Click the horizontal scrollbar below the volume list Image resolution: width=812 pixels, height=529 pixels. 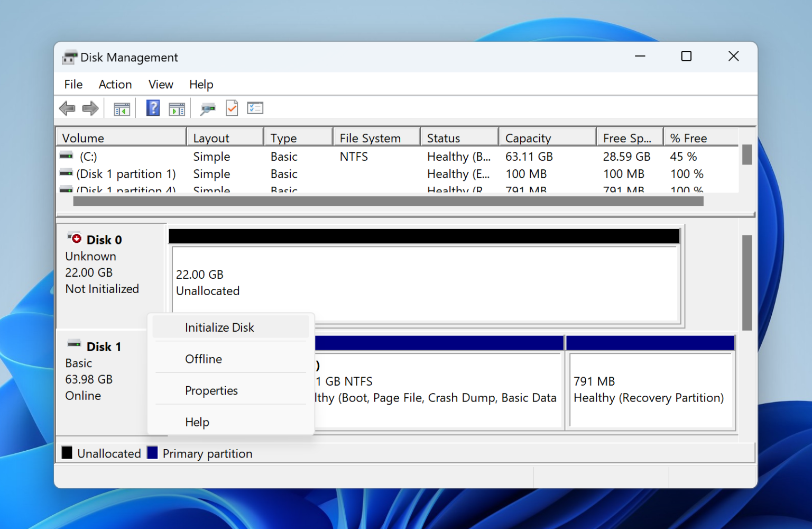point(387,201)
